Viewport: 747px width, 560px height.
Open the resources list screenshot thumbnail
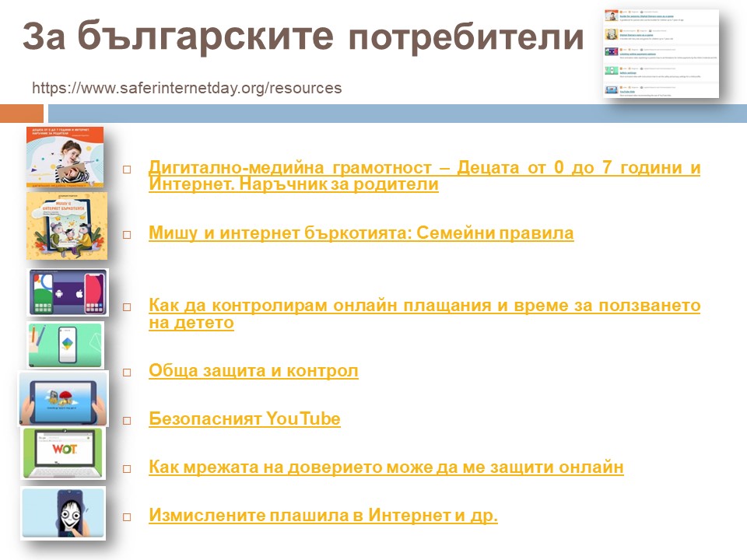(661, 54)
